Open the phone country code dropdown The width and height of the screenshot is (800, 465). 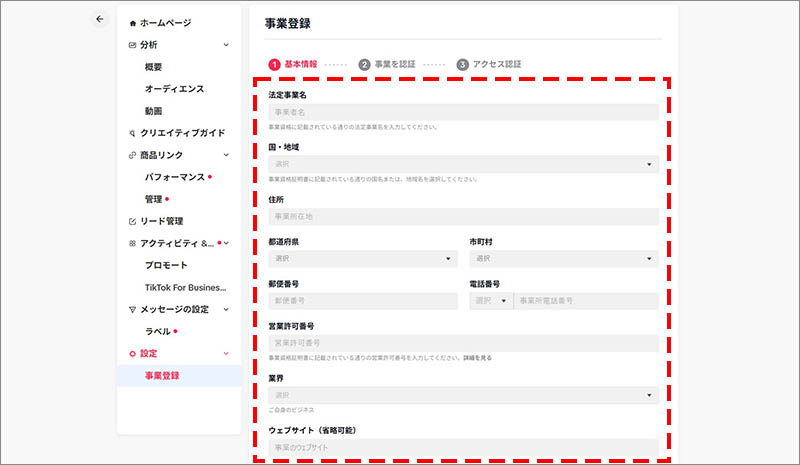490,301
